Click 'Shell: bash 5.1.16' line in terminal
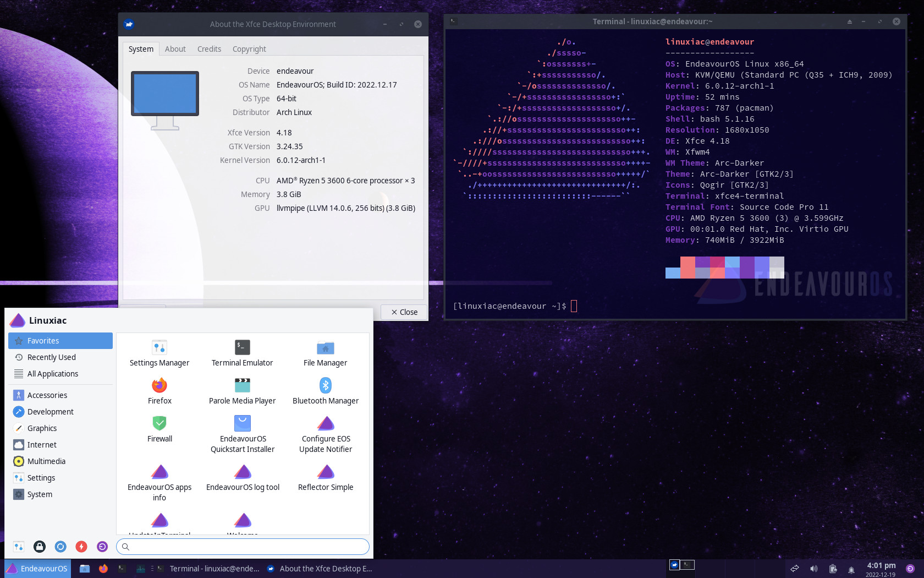The width and height of the screenshot is (924, 578). (x=710, y=119)
